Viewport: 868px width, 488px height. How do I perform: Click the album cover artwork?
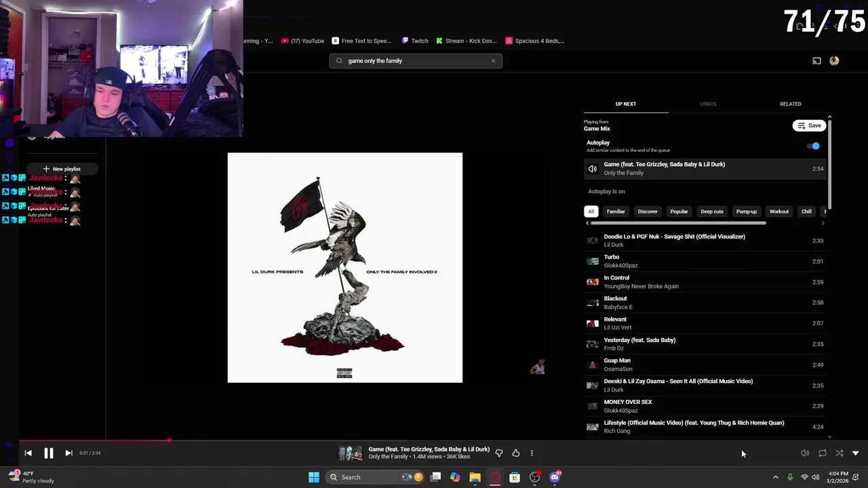pos(345,268)
